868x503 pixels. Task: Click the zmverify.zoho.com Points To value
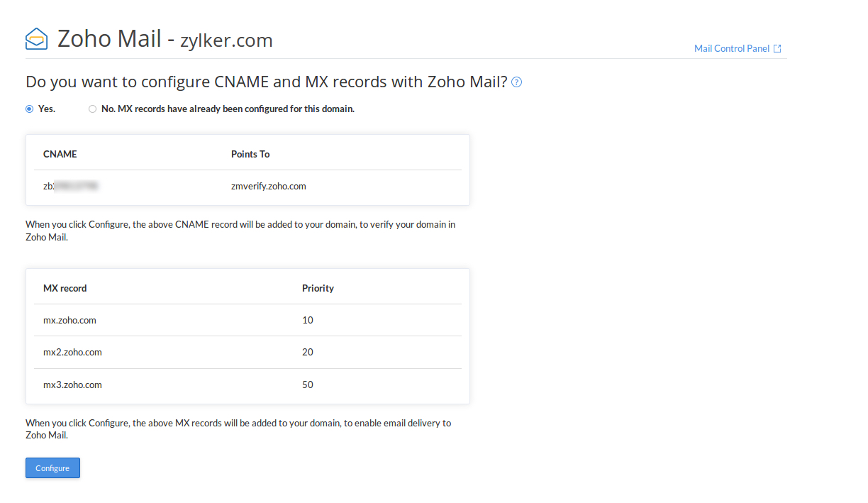pos(268,187)
